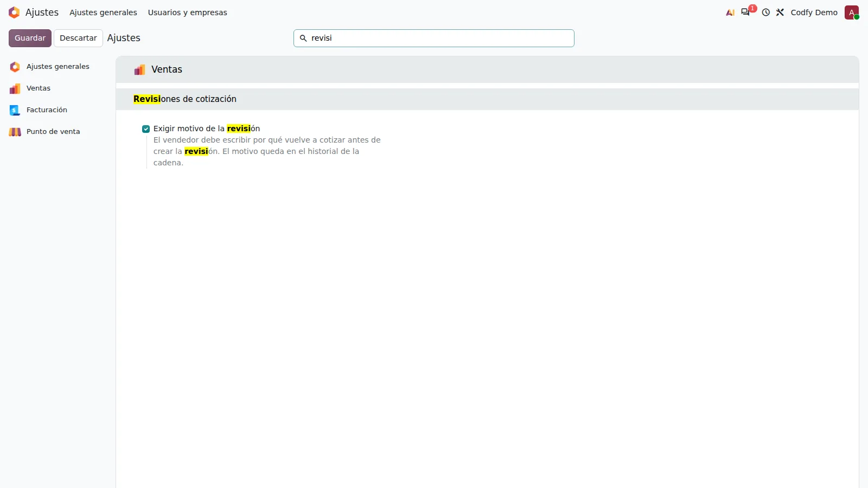Select the Ventas section in the sidebar
868x488 pixels.
[58, 88]
